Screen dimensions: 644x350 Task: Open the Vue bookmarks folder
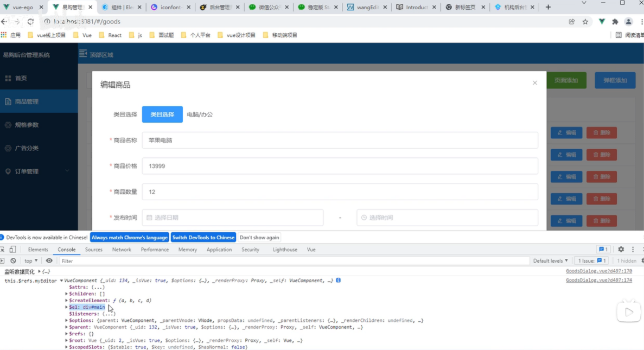tap(82, 35)
